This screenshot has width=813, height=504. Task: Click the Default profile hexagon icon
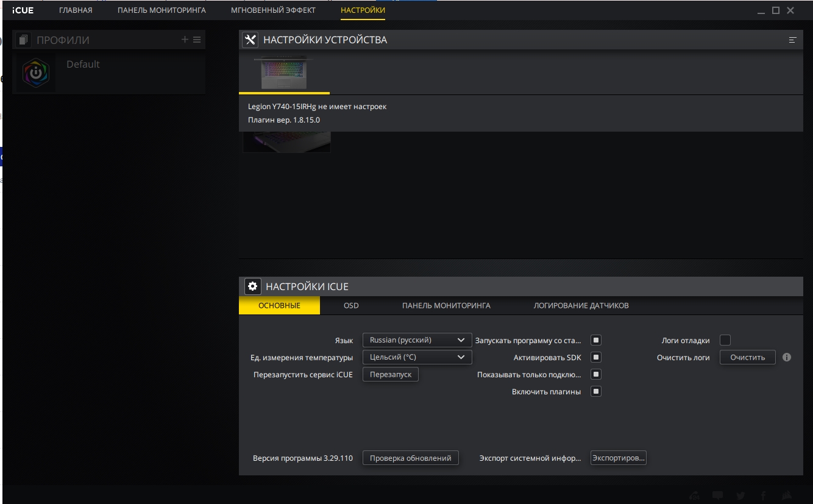pos(37,73)
